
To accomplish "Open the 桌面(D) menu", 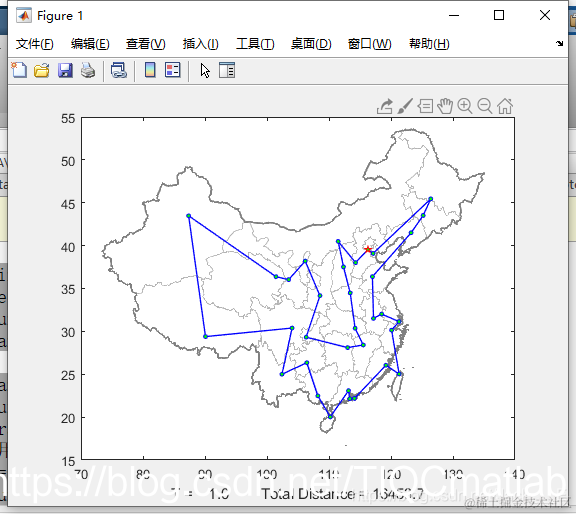I will tap(311, 44).
